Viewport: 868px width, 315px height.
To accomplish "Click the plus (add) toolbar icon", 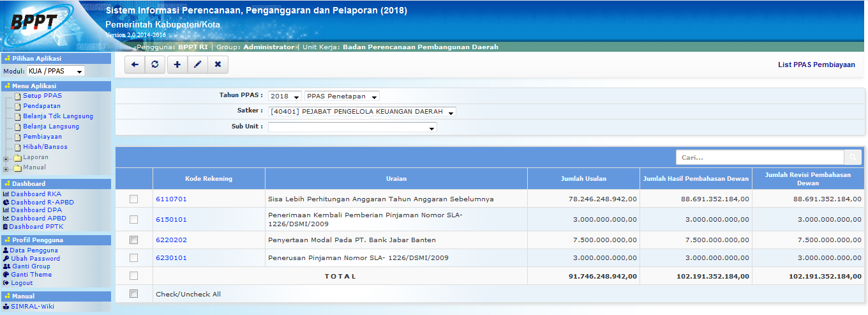I will 177,65.
